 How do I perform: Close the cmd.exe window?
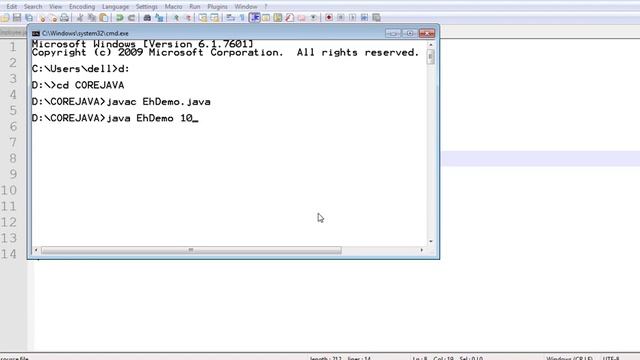pos(427,33)
